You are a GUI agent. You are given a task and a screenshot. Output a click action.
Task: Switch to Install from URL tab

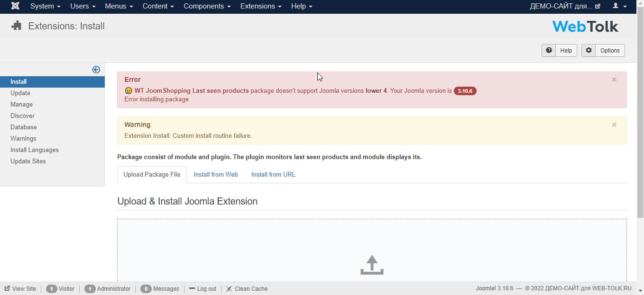(x=273, y=175)
